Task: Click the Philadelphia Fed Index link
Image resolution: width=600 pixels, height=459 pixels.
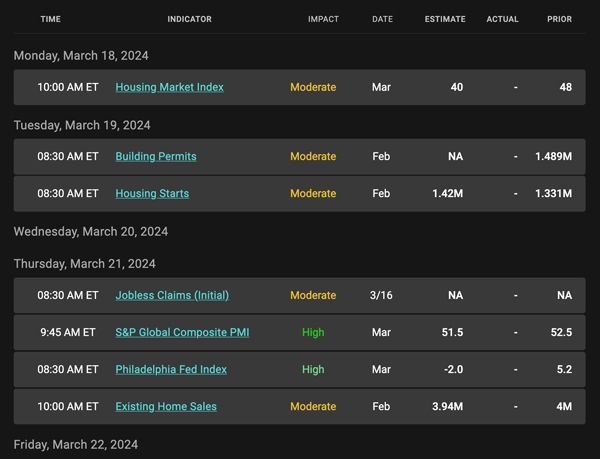Action: pos(171,369)
